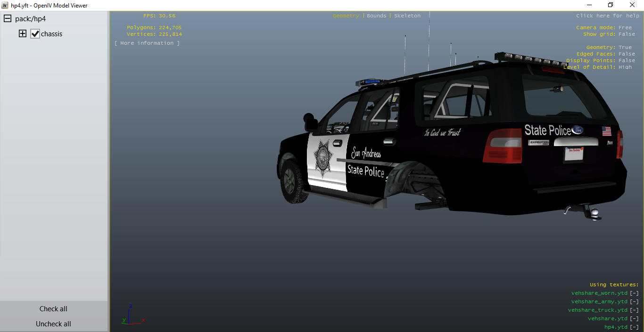The width and height of the screenshot is (644, 332).
Task: Remove the vehshare_worn.ytd texture with [-]
Action: pyautogui.click(x=634, y=293)
